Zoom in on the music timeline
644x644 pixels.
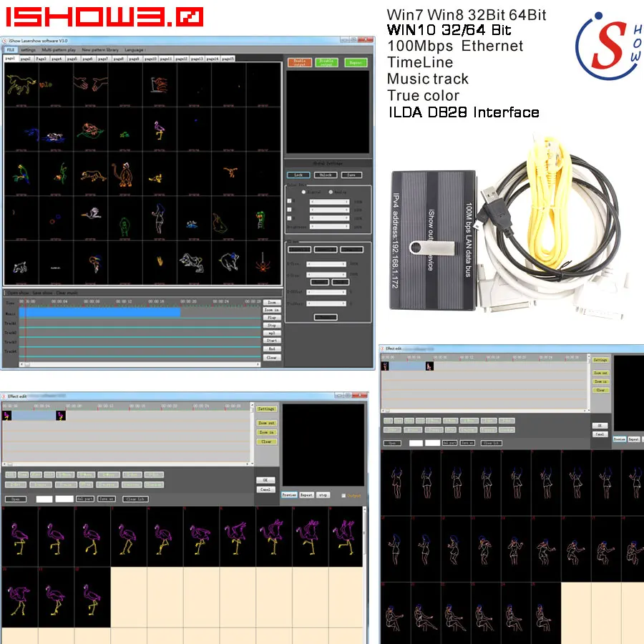[272, 310]
